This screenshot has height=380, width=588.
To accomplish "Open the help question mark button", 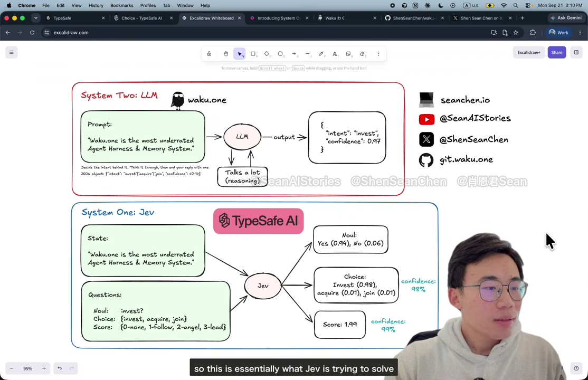I will pos(576,368).
